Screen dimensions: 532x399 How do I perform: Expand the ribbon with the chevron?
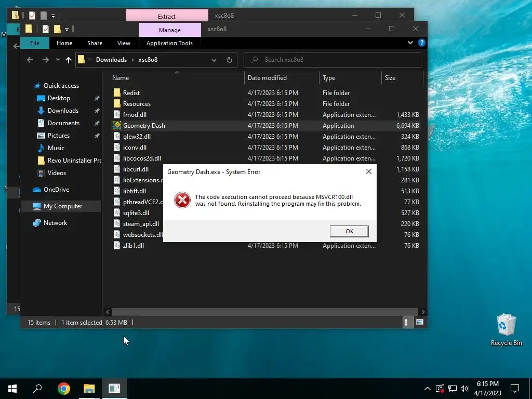point(410,43)
